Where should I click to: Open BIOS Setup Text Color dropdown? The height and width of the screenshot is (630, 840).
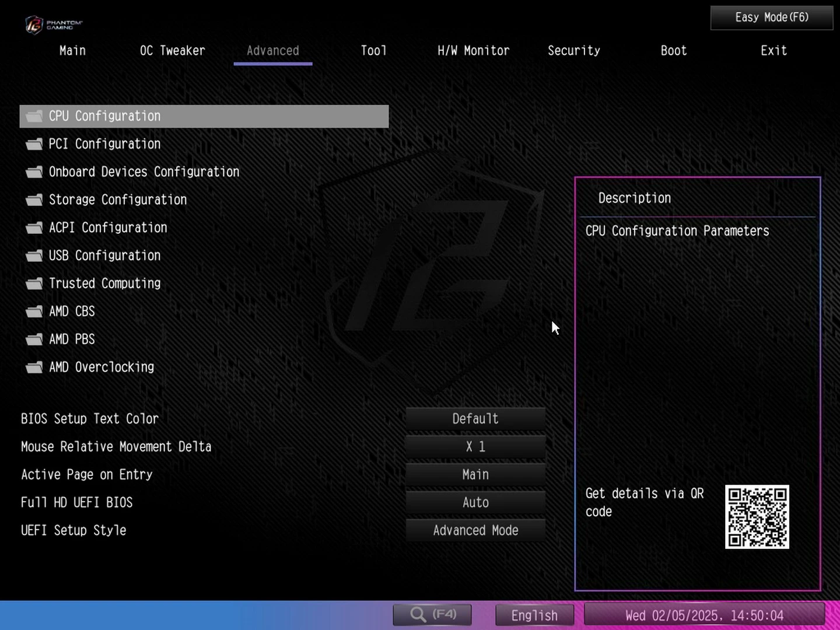(x=475, y=419)
